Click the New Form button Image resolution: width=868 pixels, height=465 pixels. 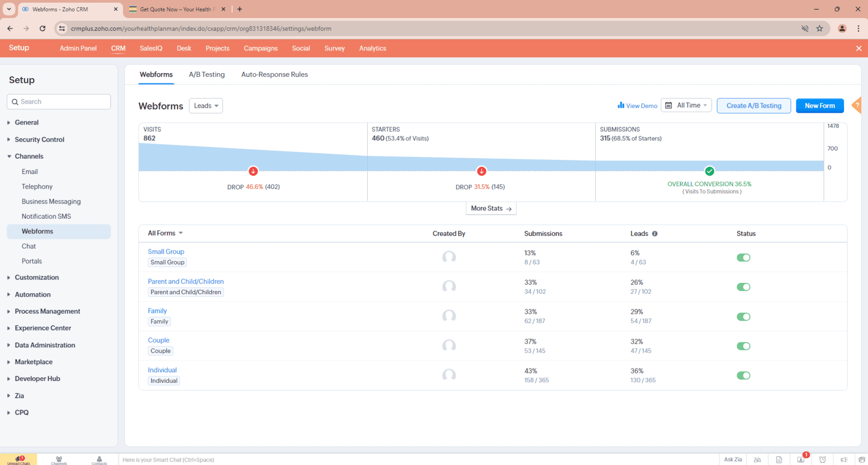(819, 106)
